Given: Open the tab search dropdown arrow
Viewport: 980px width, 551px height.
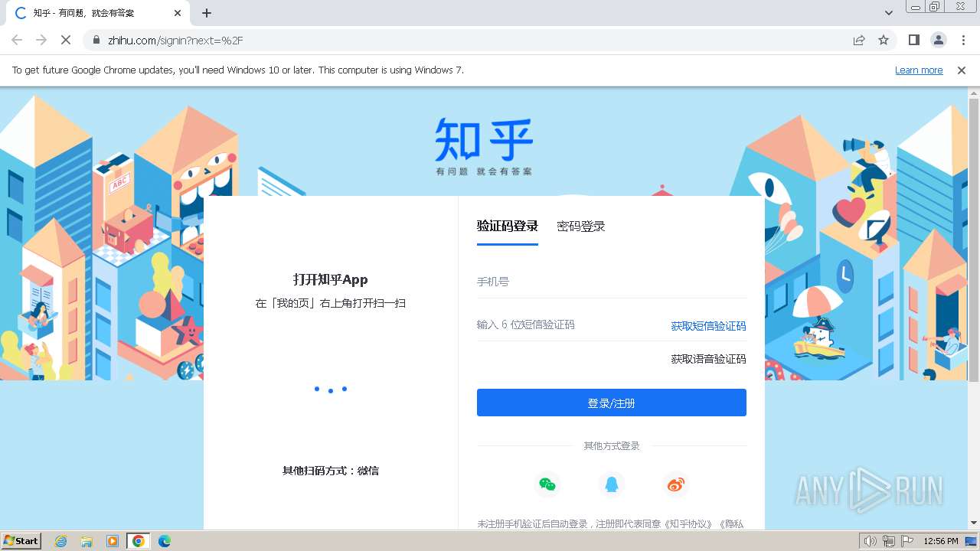Looking at the screenshot, I should 889,13.
